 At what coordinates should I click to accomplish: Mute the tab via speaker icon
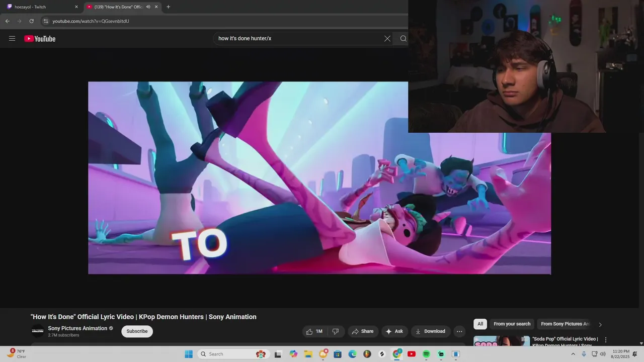tap(148, 7)
